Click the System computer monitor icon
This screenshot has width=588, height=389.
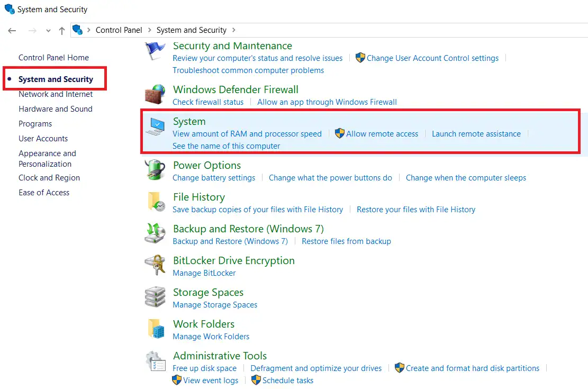click(155, 126)
